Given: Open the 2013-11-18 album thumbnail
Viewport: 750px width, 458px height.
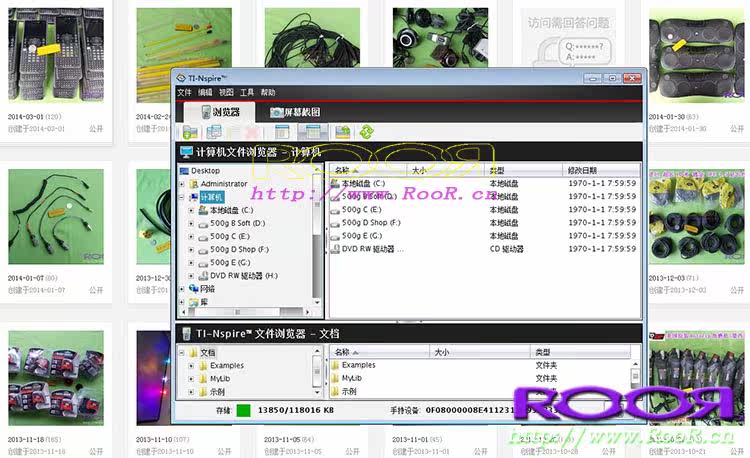Looking at the screenshot, I should point(56,378).
